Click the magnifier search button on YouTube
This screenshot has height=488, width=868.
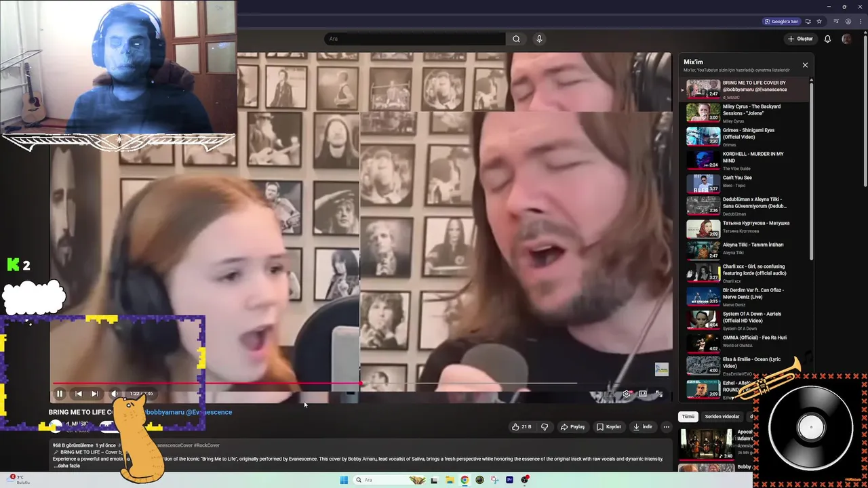[516, 39]
